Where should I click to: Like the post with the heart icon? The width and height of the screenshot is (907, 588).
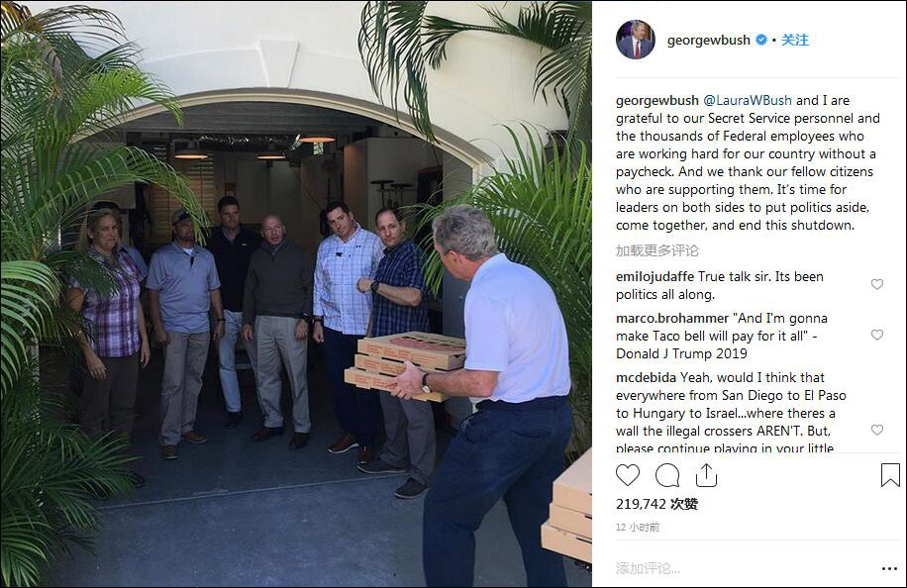point(627,475)
